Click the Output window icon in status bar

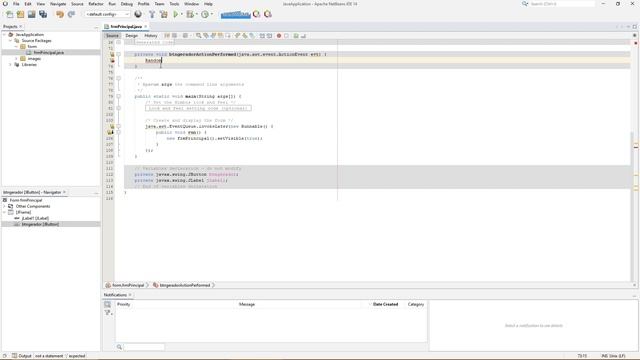(14, 356)
